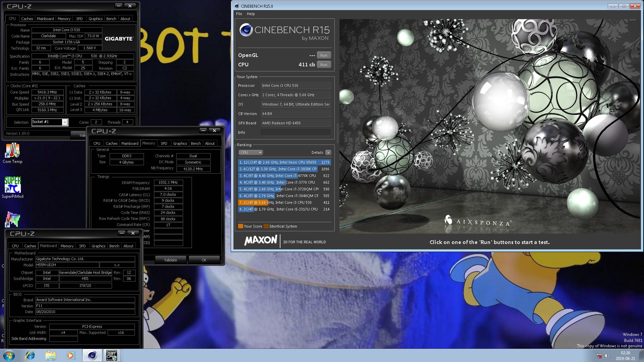Switch to Cinebench taskbar button

[92, 355]
